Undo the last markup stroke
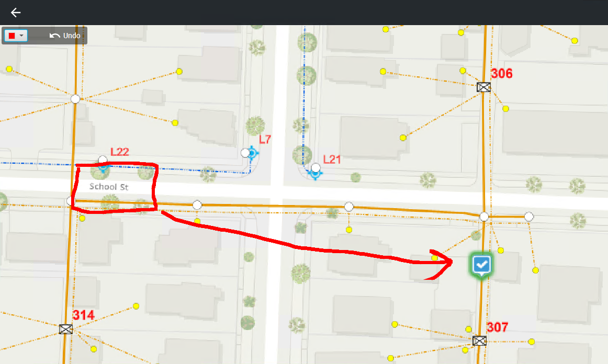The height and width of the screenshot is (364, 608). [x=65, y=36]
